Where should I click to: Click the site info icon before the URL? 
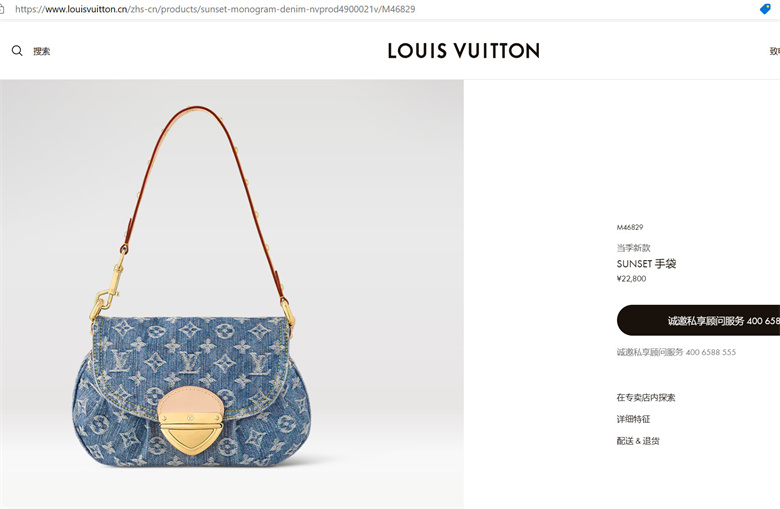tap(2, 9)
